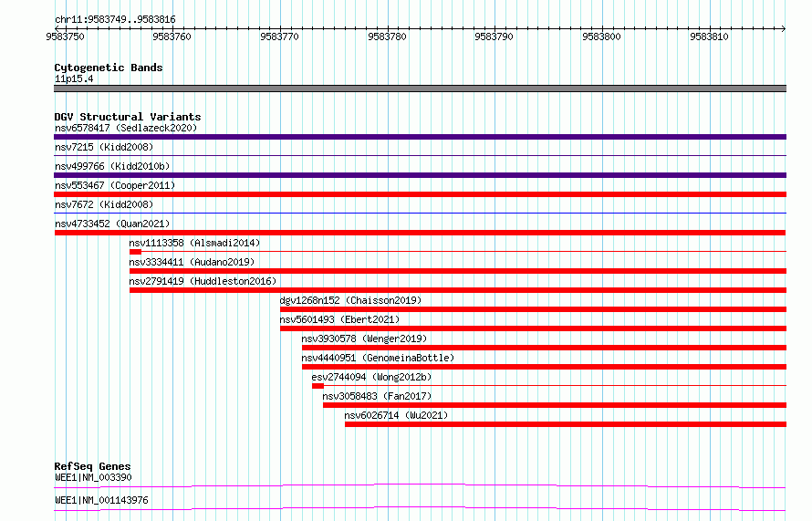Click ruler position 9583770
The image size is (812, 521).
tap(280, 36)
